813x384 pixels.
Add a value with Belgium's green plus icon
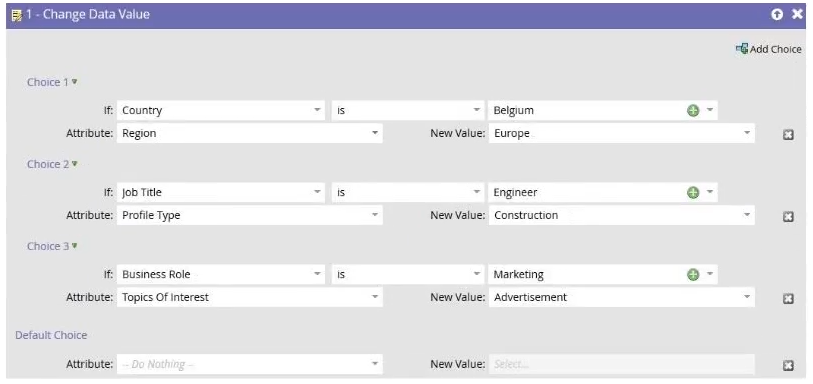coord(693,110)
